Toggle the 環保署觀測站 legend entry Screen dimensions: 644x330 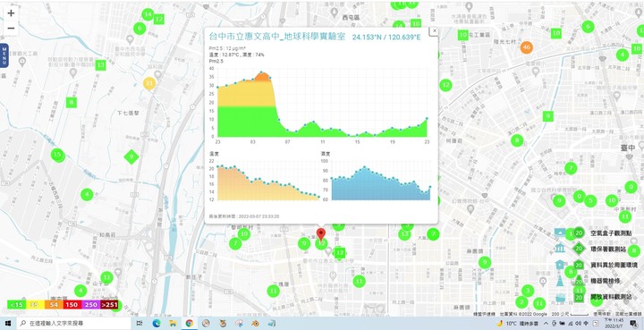(607, 249)
